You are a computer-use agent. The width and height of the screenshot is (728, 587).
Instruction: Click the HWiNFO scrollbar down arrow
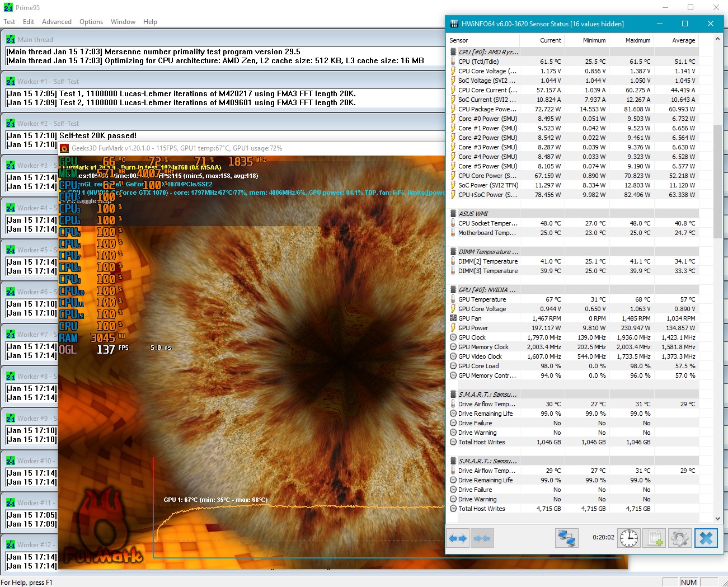(718, 519)
